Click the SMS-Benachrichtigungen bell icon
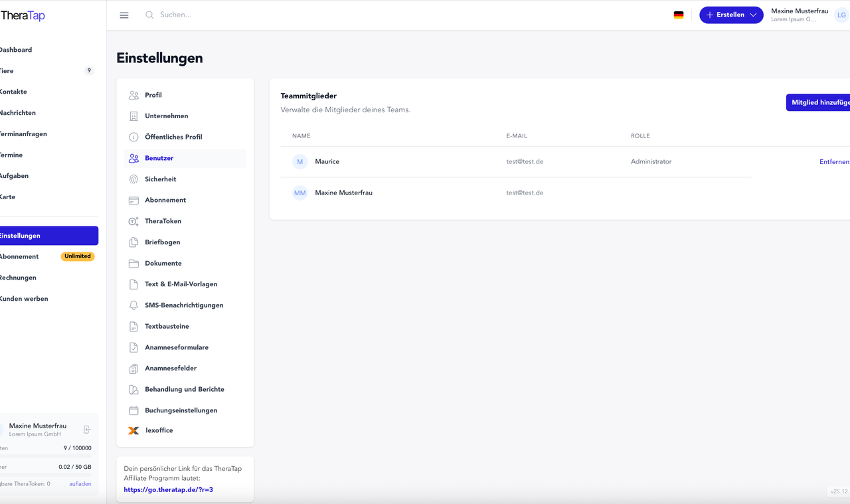 (x=133, y=305)
